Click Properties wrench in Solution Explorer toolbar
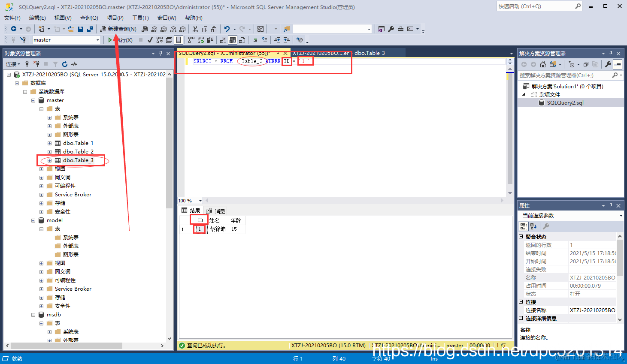The width and height of the screenshot is (627, 364). (608, 64)
